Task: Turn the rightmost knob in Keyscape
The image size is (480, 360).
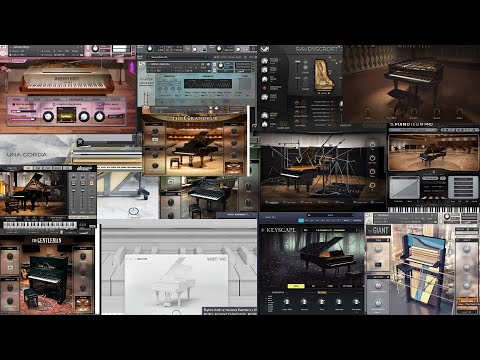Action: 356,302
